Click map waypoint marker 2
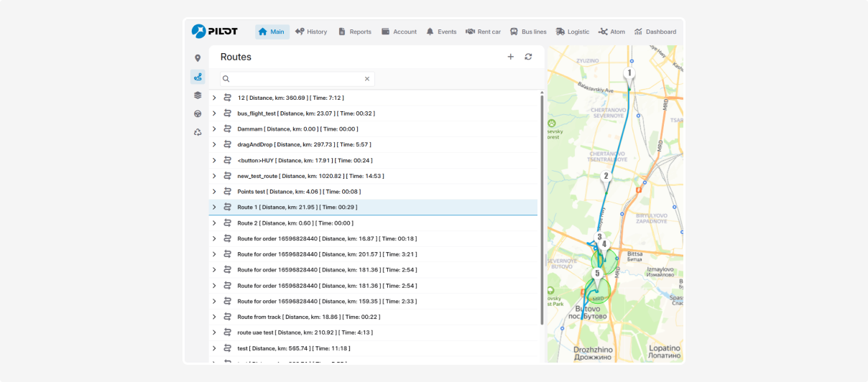 pyautogui.click(x=606, y=177)
